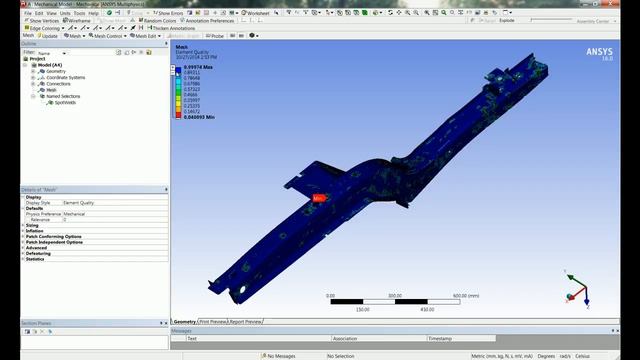Click the Box Zoom icon
Viewport: 640px width, 360px height.
coord(416,13)
